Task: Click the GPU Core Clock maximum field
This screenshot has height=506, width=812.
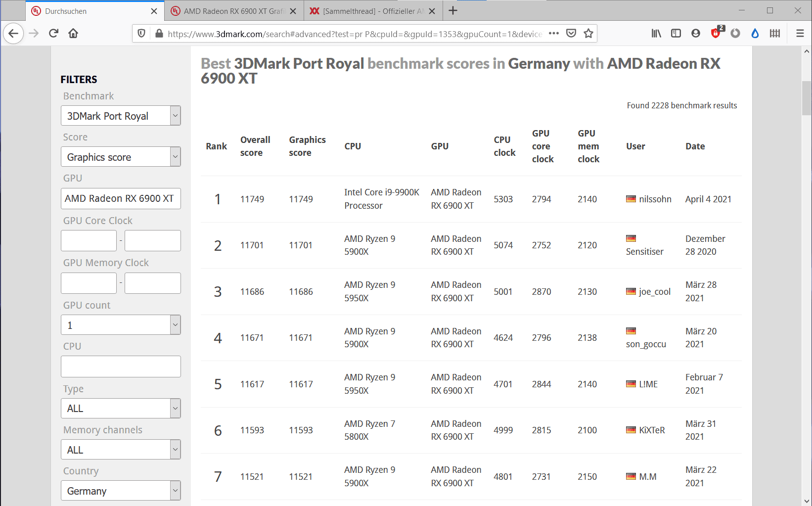Action: pyautogui.click(x=153, y=240)
